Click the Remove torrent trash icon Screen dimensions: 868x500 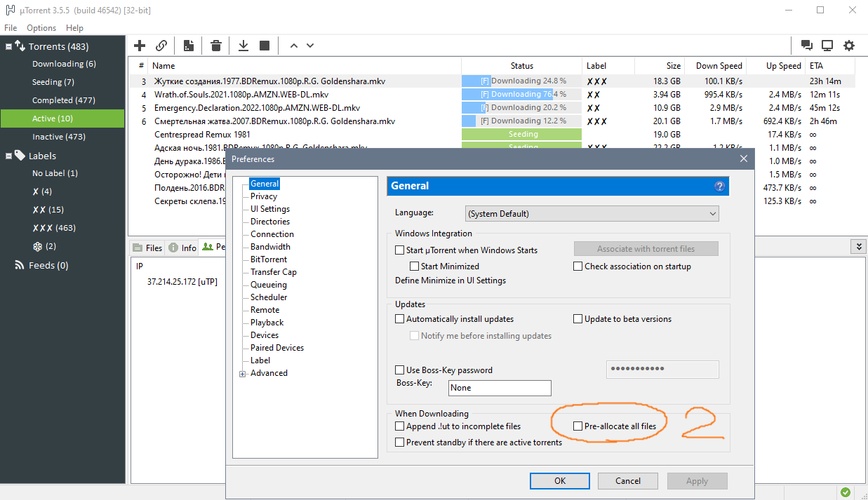pos(216,46)
